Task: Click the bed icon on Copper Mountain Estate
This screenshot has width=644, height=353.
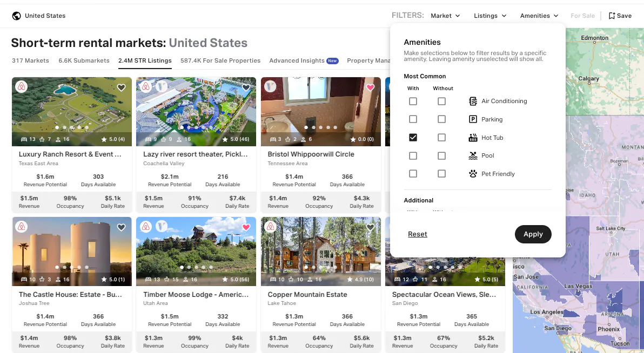Action: [273, 279]
